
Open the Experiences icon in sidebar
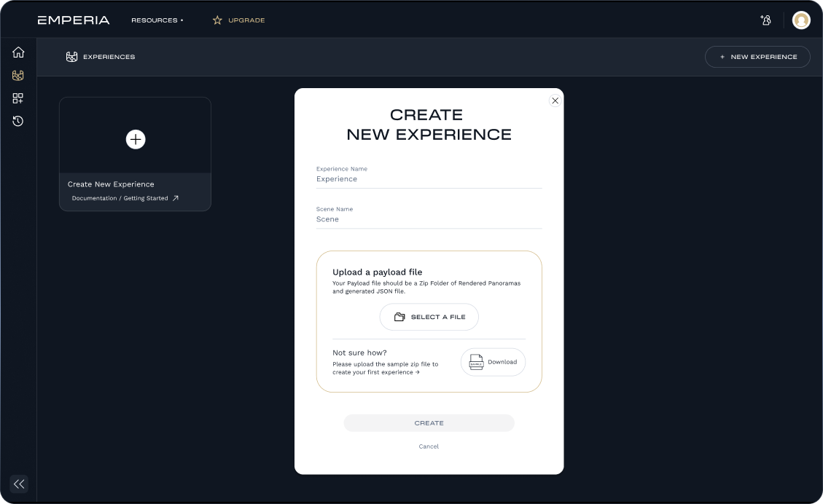click(18, 75)
